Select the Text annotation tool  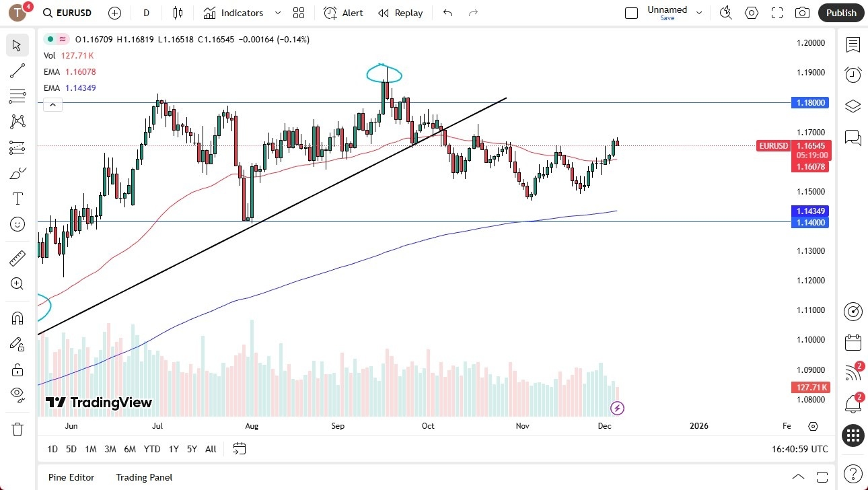pos(17,198)
